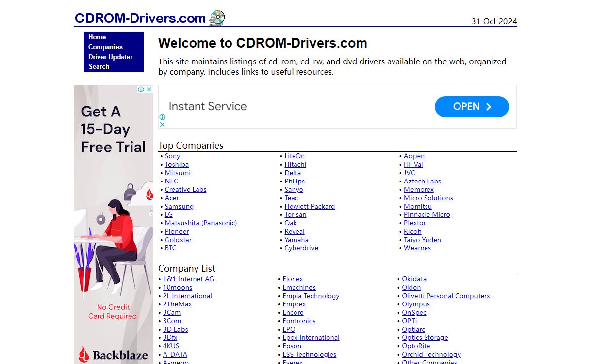Open the Philips drivers link
The height and width of the screenshot is (364, 591).
click(x=295, y=181)
